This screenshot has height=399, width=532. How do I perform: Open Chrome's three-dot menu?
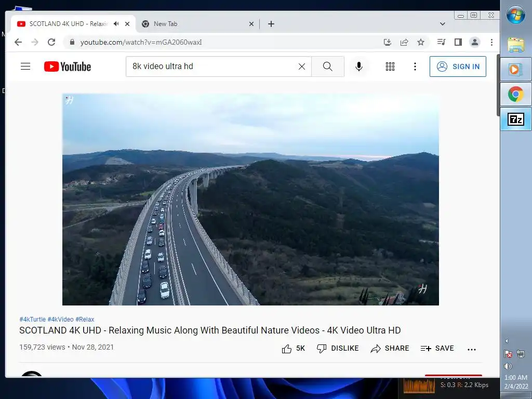tap(491, 42)
